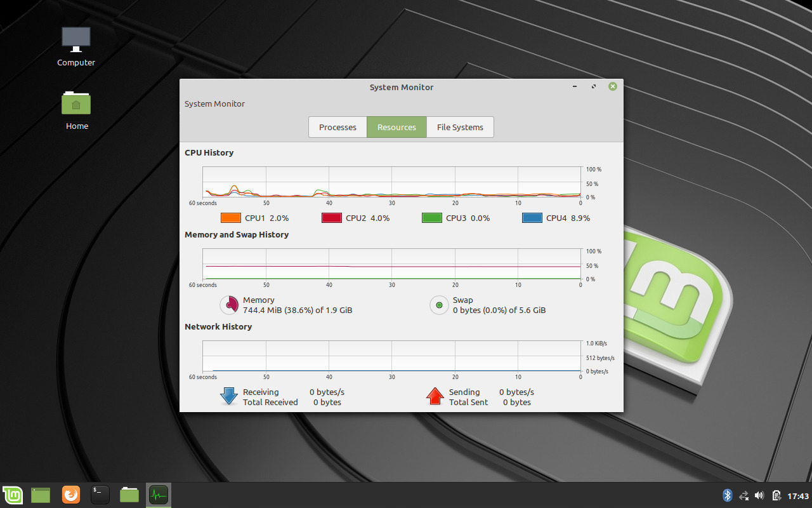Screen dimensions: 812x508
Task: Click the Receiving blue arrow color button
Action: click(228, 397)
